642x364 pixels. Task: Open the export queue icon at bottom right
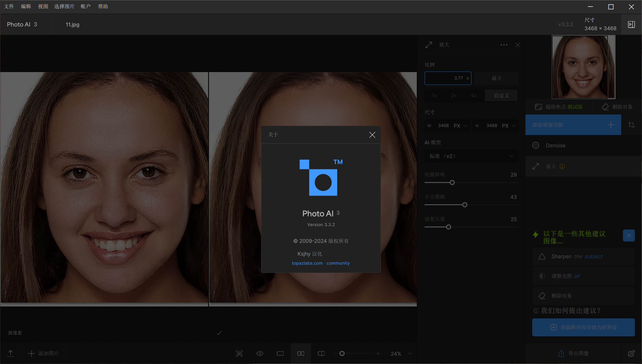click(631, 353)
